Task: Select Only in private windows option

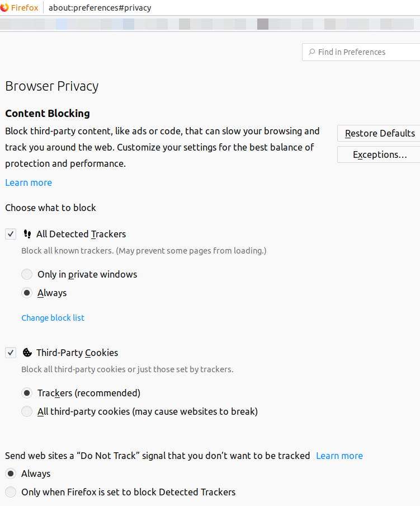Action: coord(27,274)
